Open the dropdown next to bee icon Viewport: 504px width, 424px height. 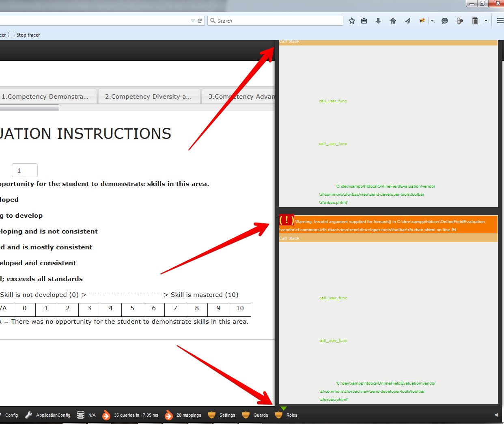coord(432,21)
